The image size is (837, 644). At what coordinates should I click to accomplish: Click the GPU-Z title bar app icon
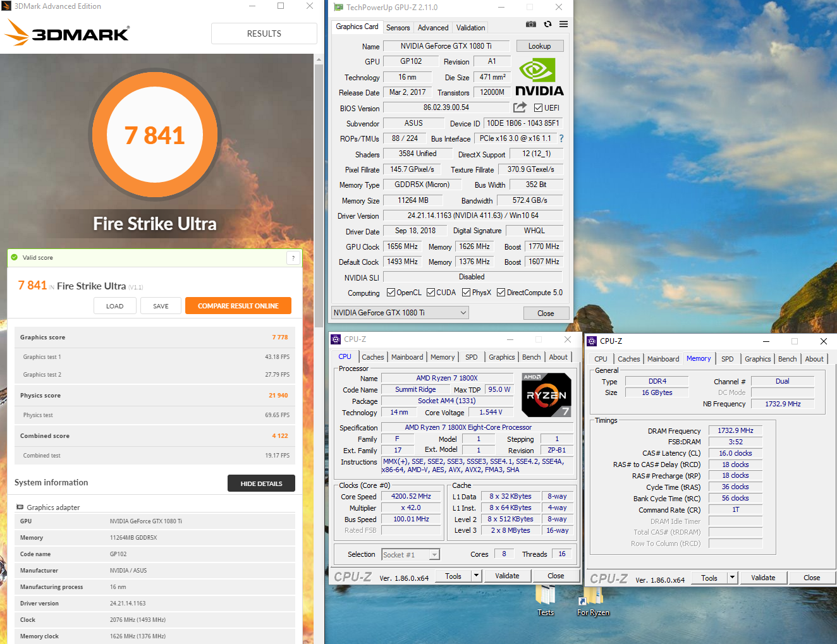(x=338, y=7)
